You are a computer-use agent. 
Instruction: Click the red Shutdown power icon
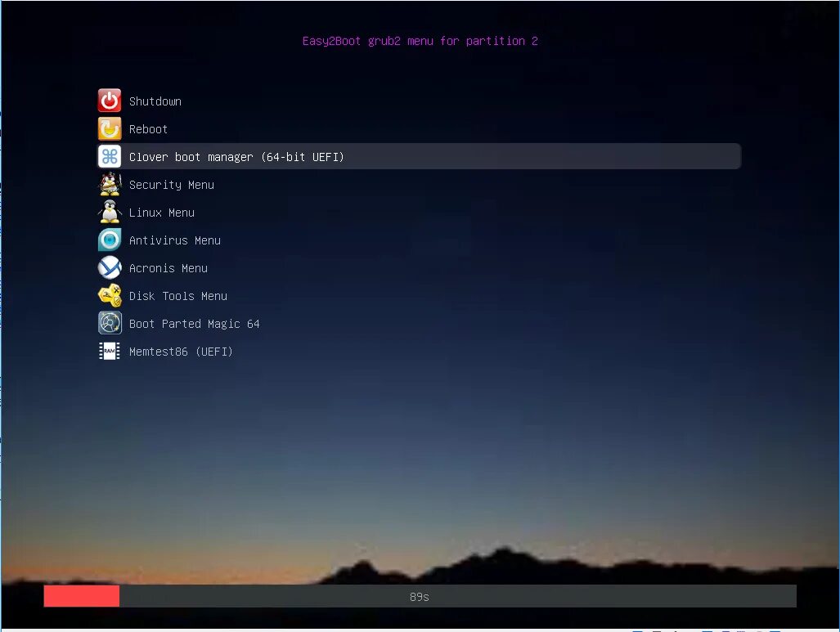point(110,101)
